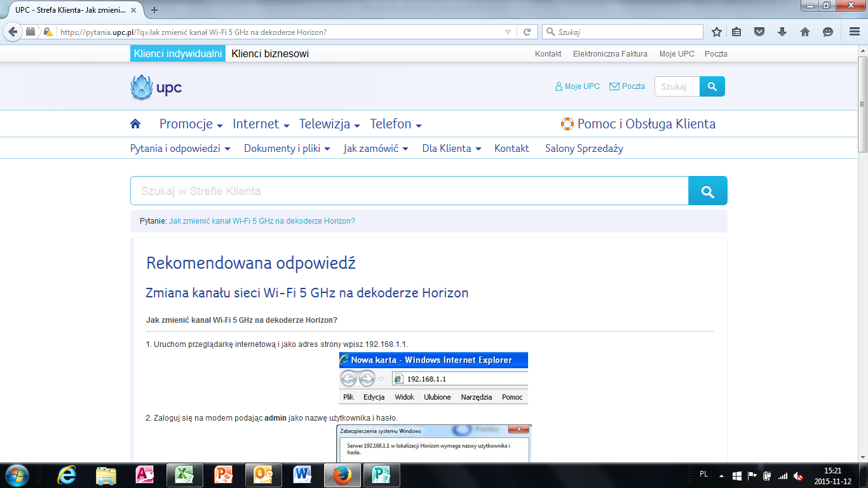Click the Firefox address bar URL
Image resolution: width=868 pixels, height=488 pixels.
280,32
